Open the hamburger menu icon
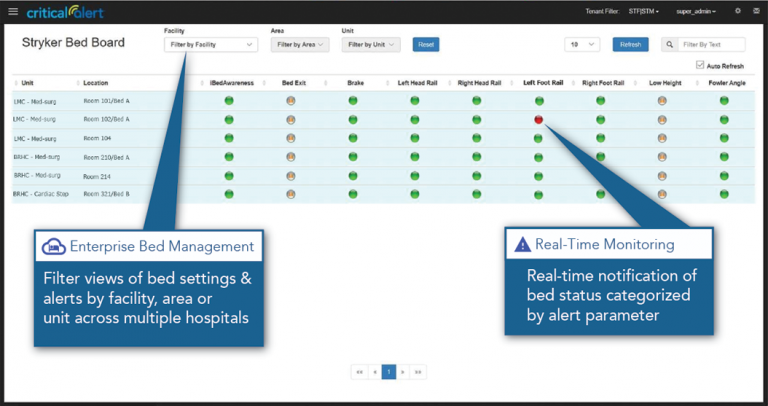The image size is (768, 406). pyautogui.click(x=12, y=11)
